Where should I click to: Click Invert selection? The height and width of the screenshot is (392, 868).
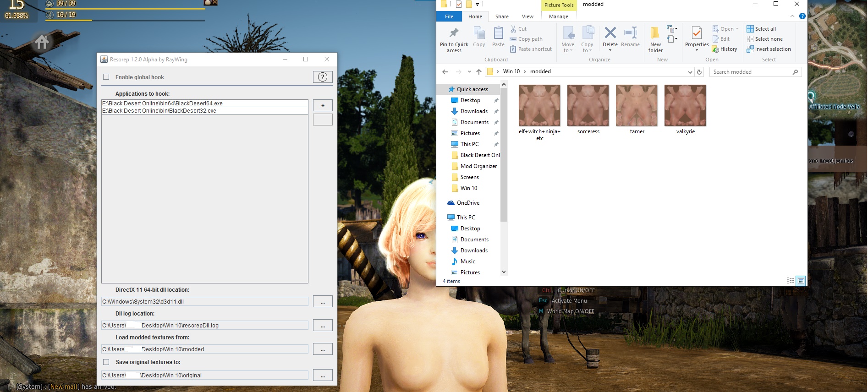point(769,49)
